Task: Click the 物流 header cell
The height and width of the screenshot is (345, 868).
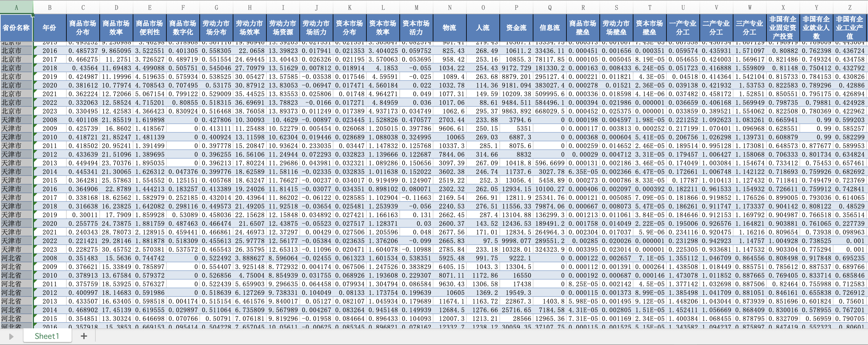Action: [x=449, y=28]
